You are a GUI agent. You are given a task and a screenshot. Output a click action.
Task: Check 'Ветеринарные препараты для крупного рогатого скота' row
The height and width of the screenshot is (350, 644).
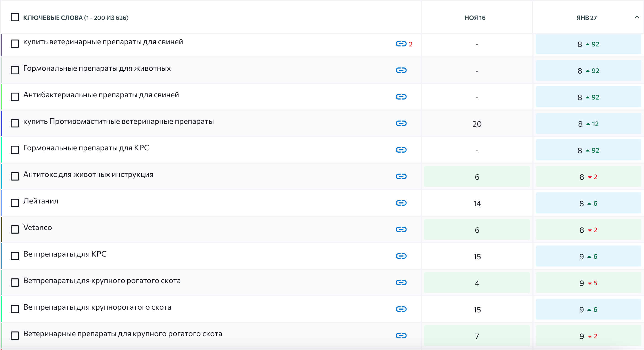coord(15,336)
